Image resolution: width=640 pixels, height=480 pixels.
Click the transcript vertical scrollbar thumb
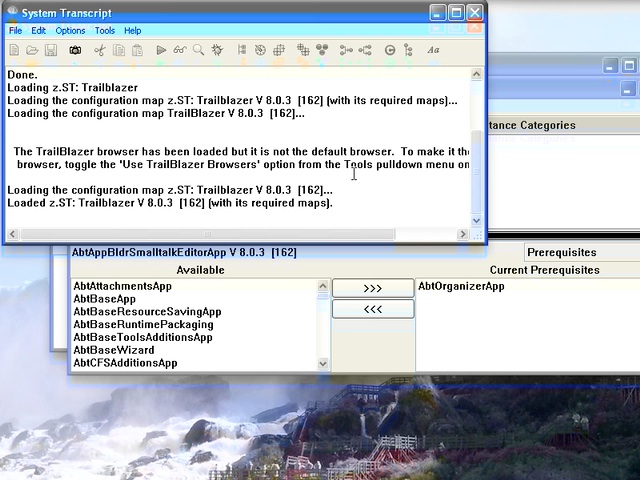click(x=476, y=171)
